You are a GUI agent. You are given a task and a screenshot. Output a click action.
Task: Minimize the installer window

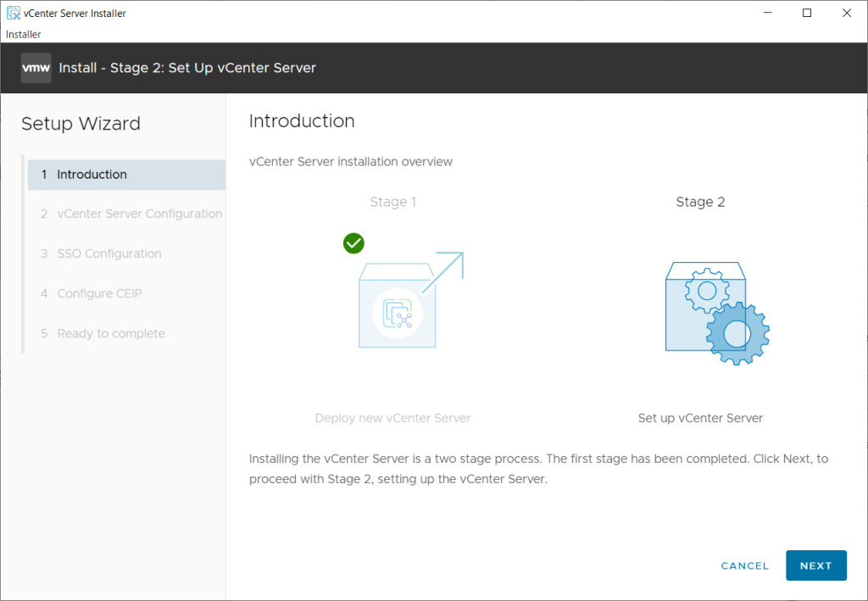[767, 13]
